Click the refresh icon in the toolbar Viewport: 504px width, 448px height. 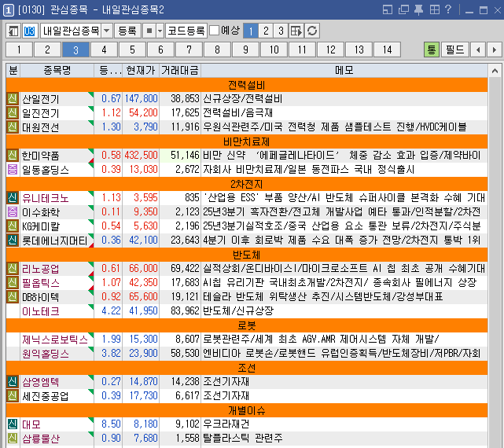[x=312, y=31]
